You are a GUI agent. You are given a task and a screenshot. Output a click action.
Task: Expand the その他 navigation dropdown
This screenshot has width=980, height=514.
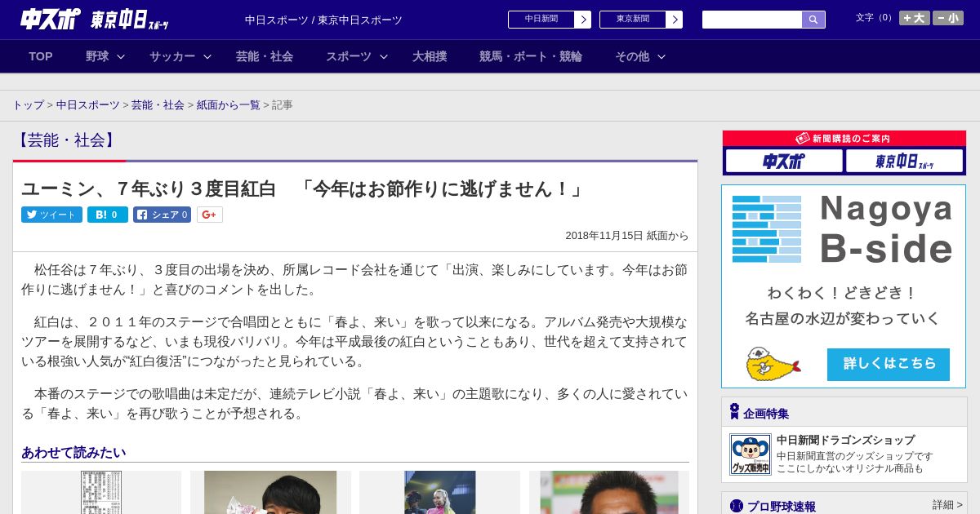[x=640, y=56]
